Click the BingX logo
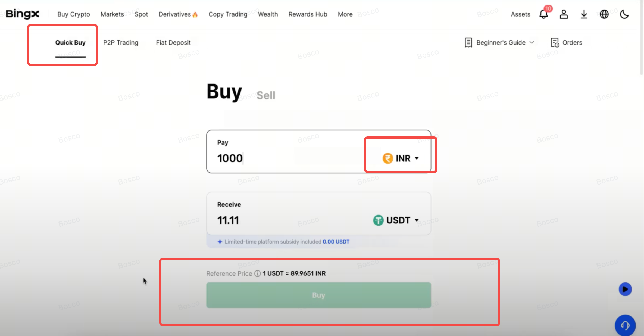Image resolution: width=644 pixels, height=336 pixels. coord(23,14)
